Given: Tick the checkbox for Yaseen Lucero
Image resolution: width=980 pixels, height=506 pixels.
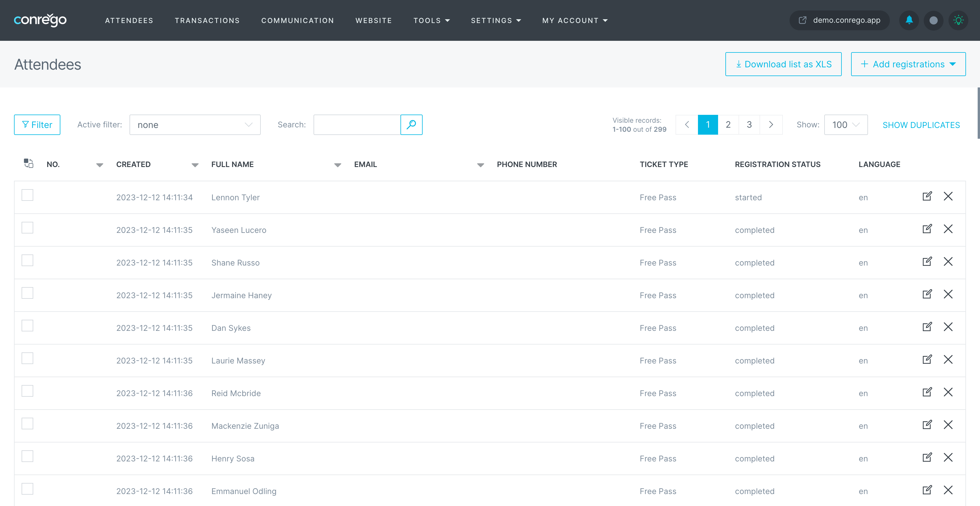Looking at the screenshot, I should (27, 228).
